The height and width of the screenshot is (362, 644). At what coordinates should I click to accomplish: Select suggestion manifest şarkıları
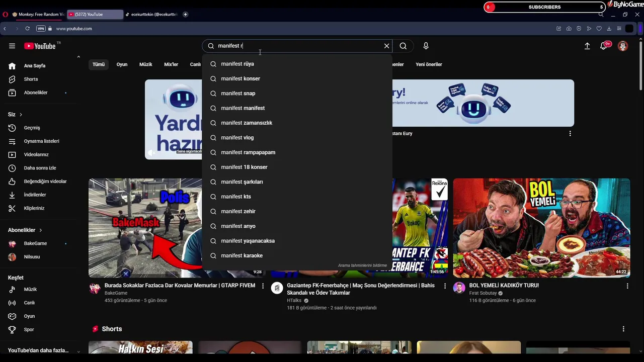pyautogui.click(x=297, y=182)
